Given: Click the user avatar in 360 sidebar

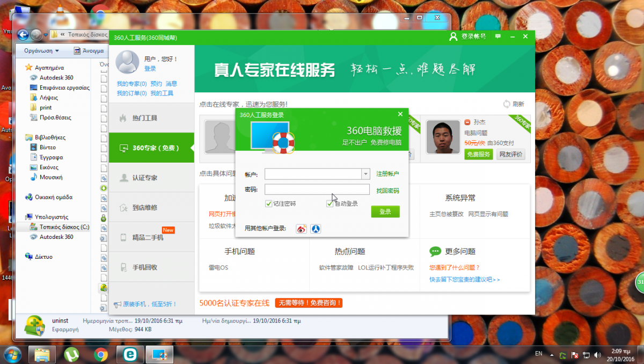Looking at the screenshot, I should [127, 62].
